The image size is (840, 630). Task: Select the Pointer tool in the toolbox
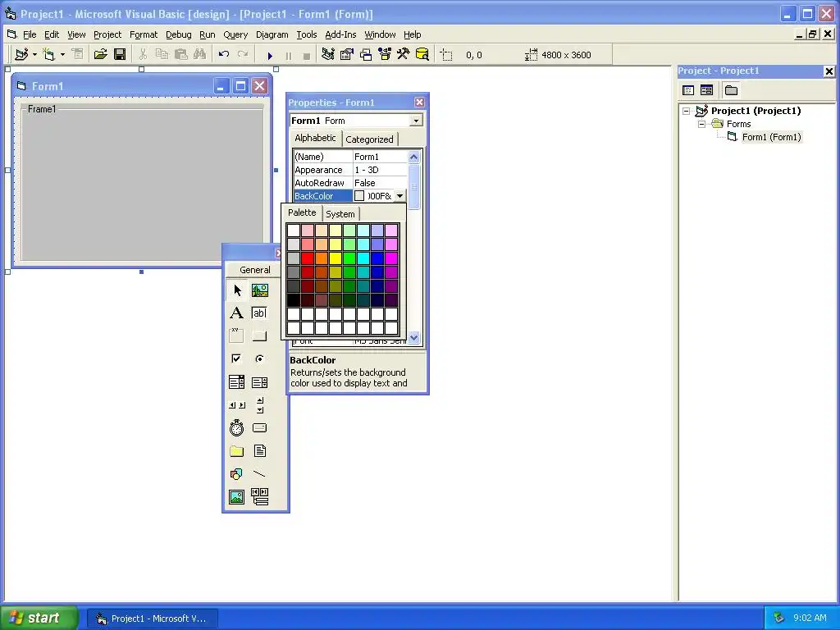pyautogui.click(x=237, y=291)
